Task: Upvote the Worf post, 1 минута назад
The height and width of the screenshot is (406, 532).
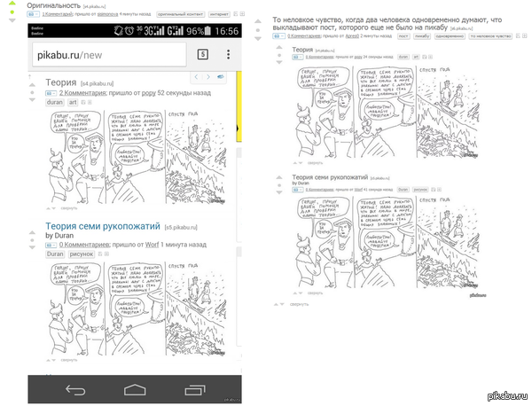Action: click(32, 232)
